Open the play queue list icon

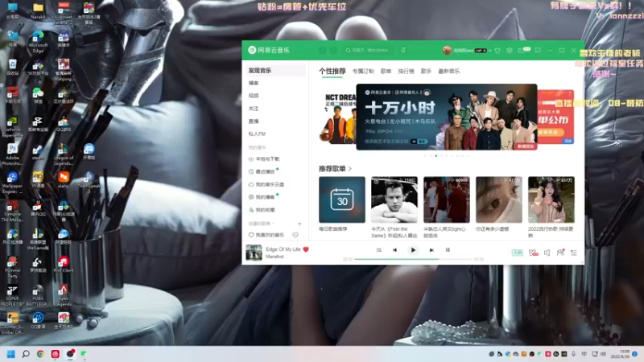coord(574,253)
